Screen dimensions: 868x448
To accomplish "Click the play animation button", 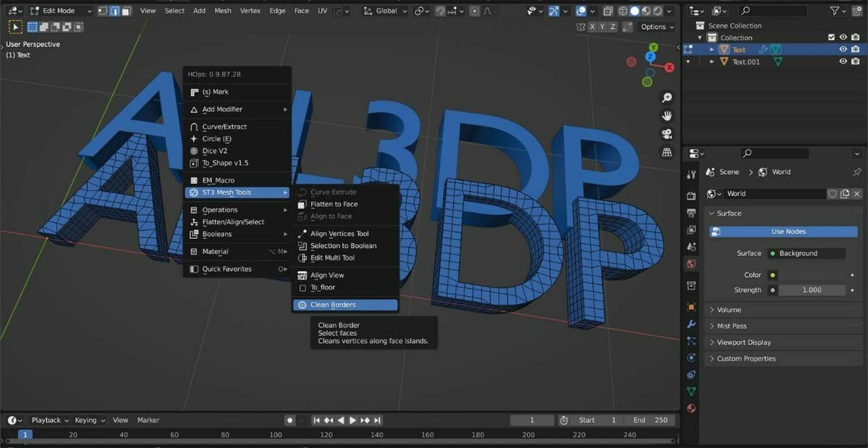I will 352,420.
